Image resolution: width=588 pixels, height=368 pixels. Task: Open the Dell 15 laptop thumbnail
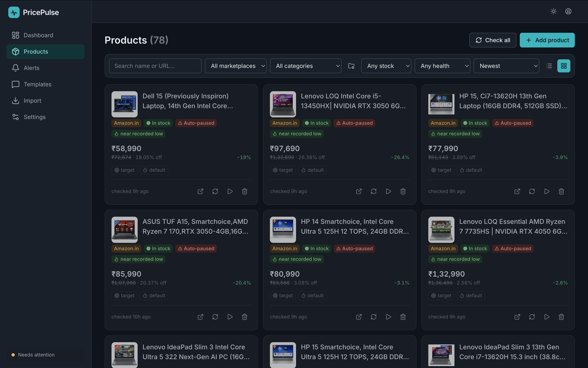click(x=124, y=104)
